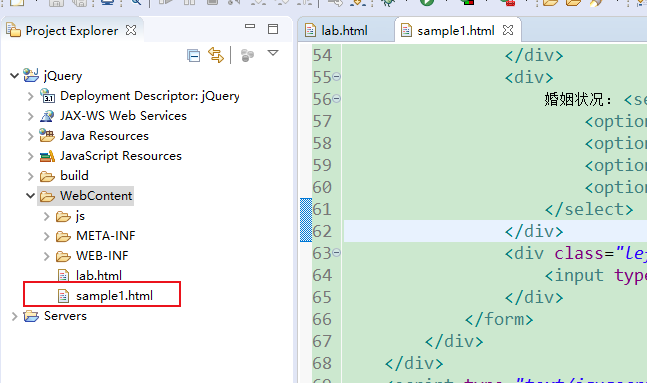Select the META-INF folder label
The image size is (647, 383).
(106, 236)
